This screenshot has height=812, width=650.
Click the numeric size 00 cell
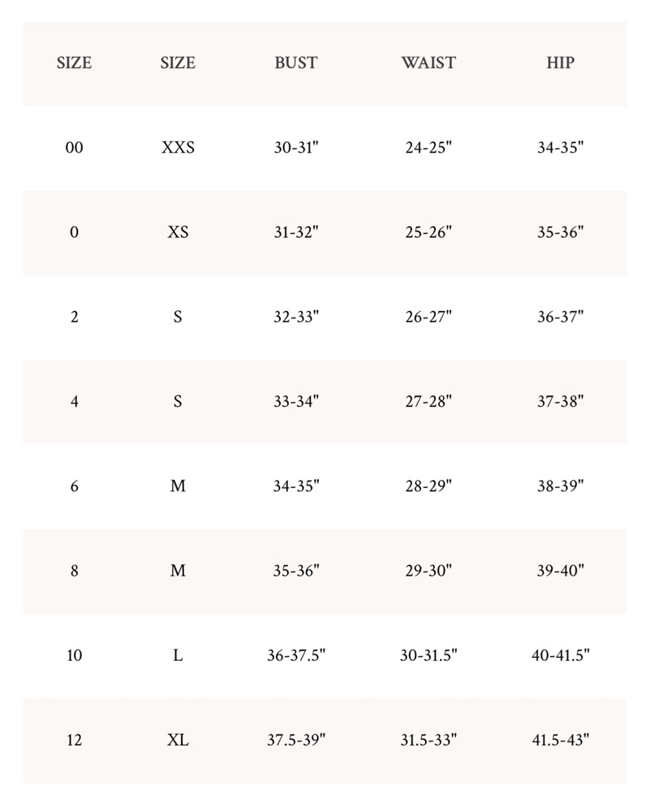tap(74, 148)
